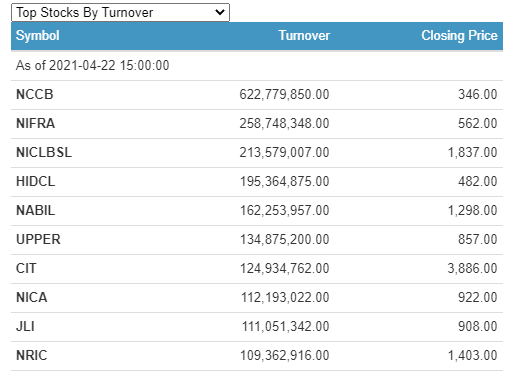Open the Top Stocks By Turnover dropdown
The width and height of the screenshot is (515, 371).
click(x=120, y=13)
